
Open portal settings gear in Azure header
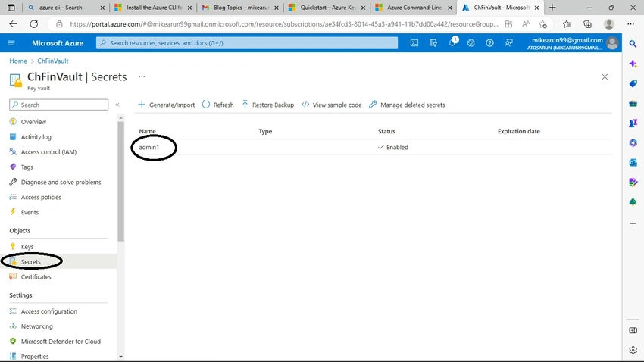470,42
